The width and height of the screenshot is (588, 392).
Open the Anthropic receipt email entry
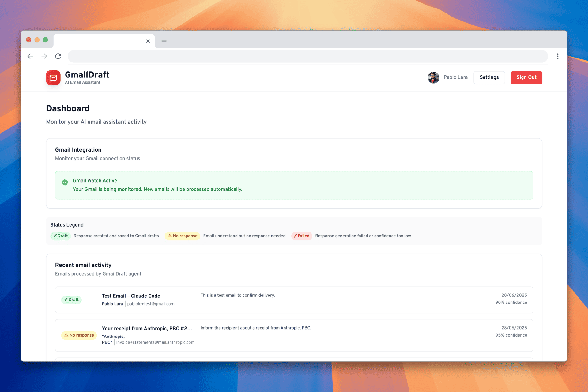(x=147, y=328)
